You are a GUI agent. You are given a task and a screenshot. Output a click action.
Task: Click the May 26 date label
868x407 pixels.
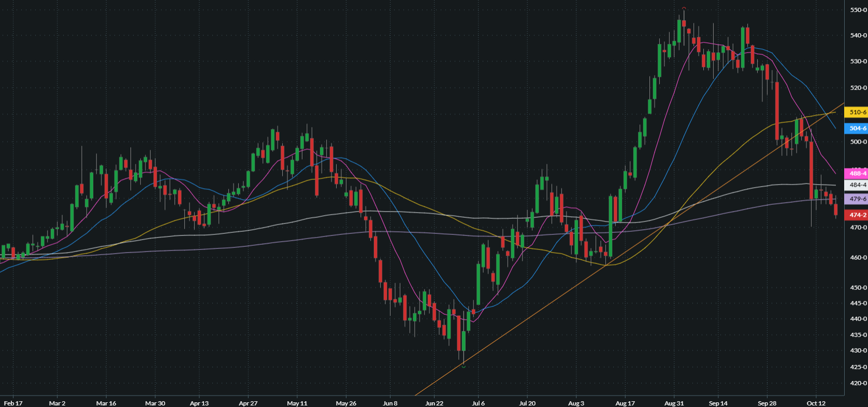(x=346, y=403)
